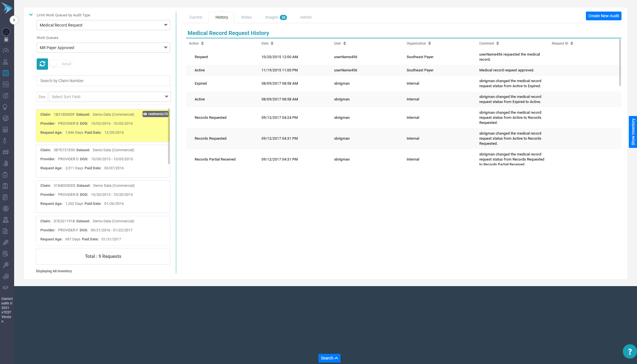Open the document edit pencil icon
Image resolution: width=637 pixels, height=364 pixels.
pyautogui.click(x=6, y=254)
